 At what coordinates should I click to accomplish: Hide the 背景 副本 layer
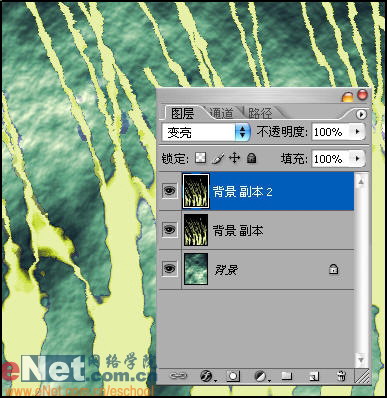tap(170, 229)
